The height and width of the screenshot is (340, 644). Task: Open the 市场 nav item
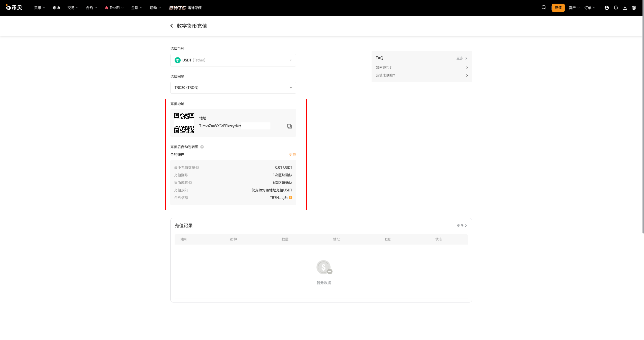pos(56,8)
